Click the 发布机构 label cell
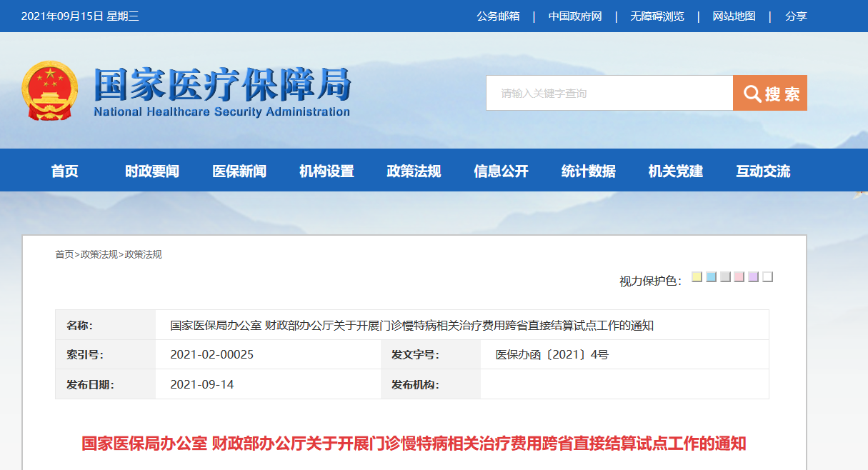The height and width of the screenshot is (470, 868). [x=431, y=384]
